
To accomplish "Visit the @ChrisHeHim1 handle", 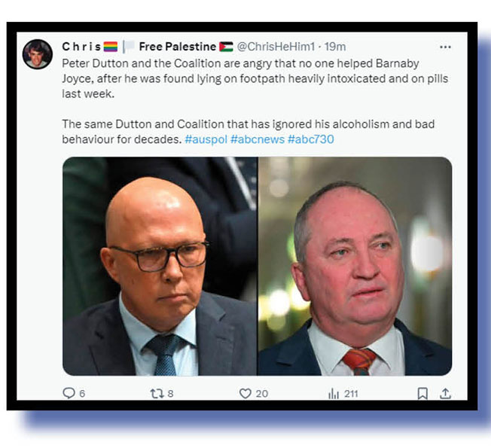I will tap(276, 47).
